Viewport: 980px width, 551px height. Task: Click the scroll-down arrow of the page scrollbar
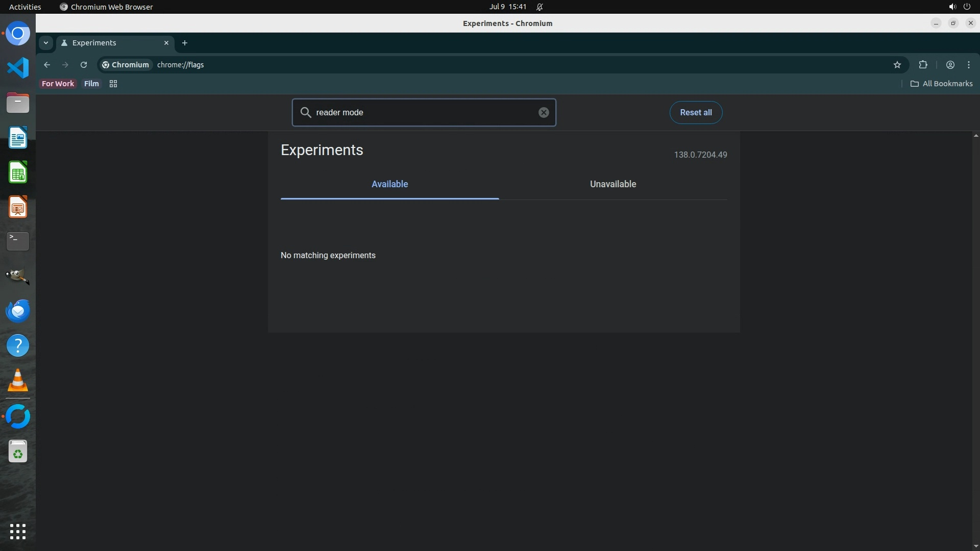[x=975, y=546]
